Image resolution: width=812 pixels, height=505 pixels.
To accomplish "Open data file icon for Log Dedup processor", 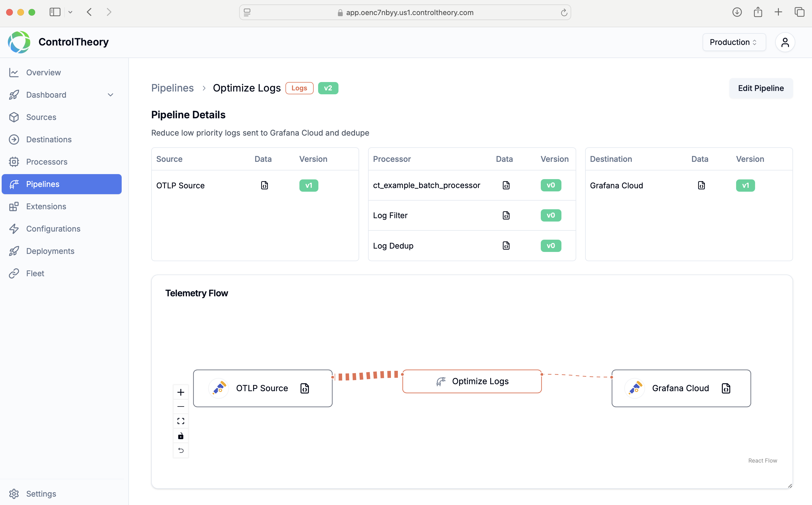I will (x=506, y=246).
